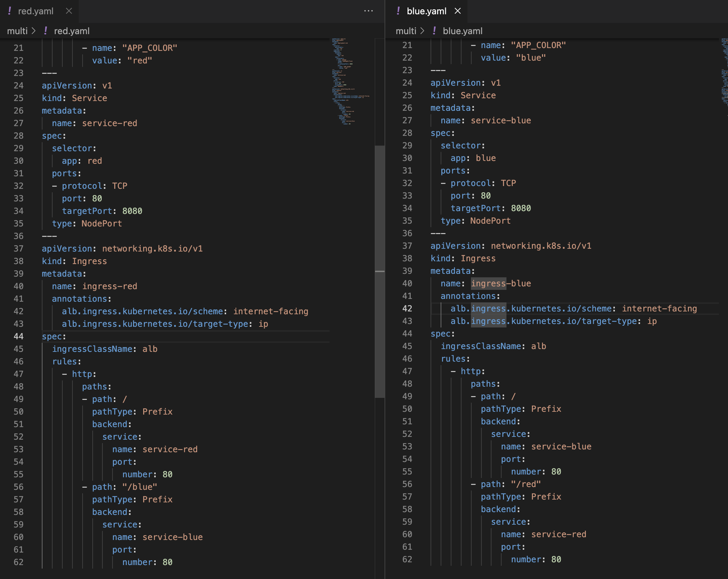
Task: Expand the multi folder breadcrumb in right editor
Action: click(x=406, y=31)
